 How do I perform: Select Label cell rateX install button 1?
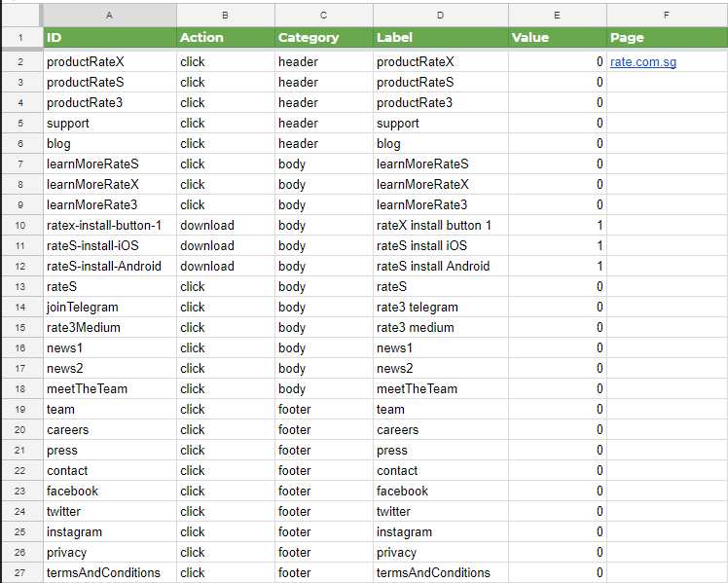441,225
